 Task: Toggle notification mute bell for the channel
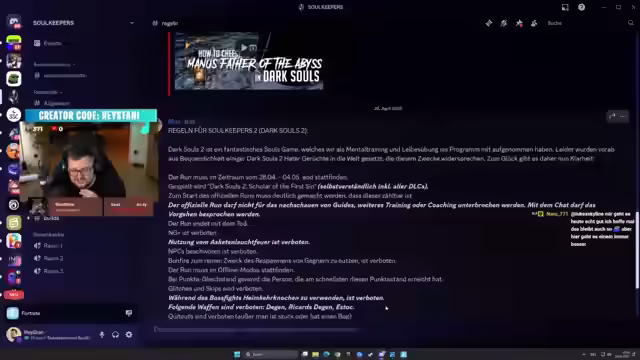point(504,23)
